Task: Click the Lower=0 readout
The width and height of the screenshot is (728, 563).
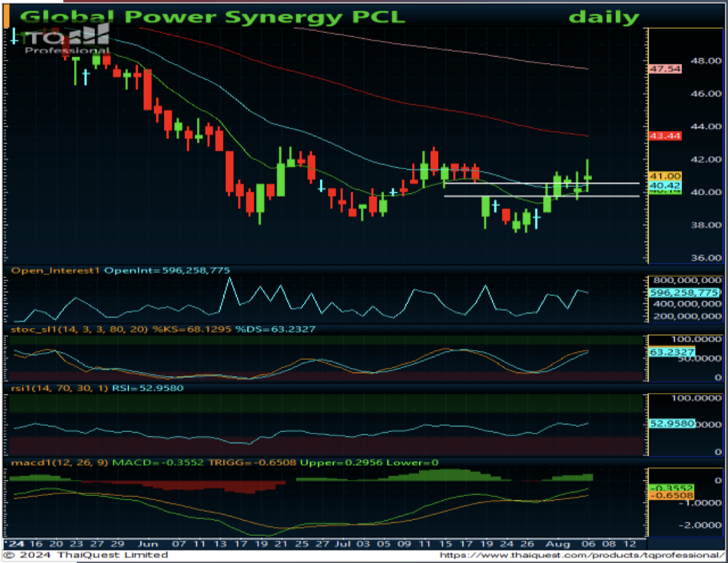Action: pyautogui.click(x=412, y=463)
